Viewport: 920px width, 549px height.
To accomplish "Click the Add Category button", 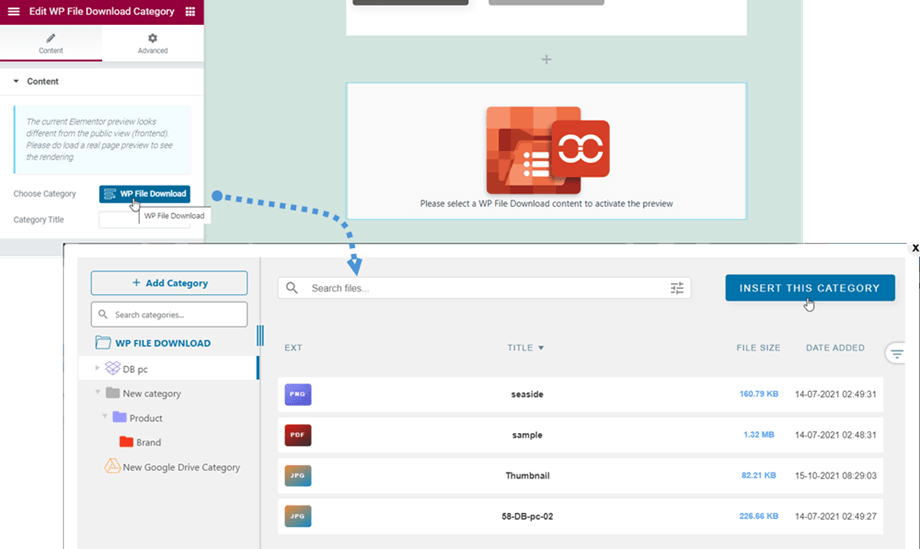I will [x=169, y=283].
